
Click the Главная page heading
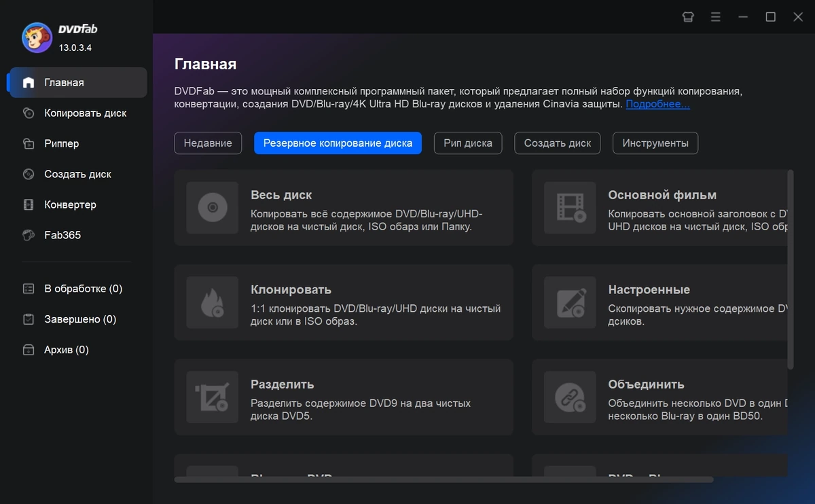coord(206,65)
